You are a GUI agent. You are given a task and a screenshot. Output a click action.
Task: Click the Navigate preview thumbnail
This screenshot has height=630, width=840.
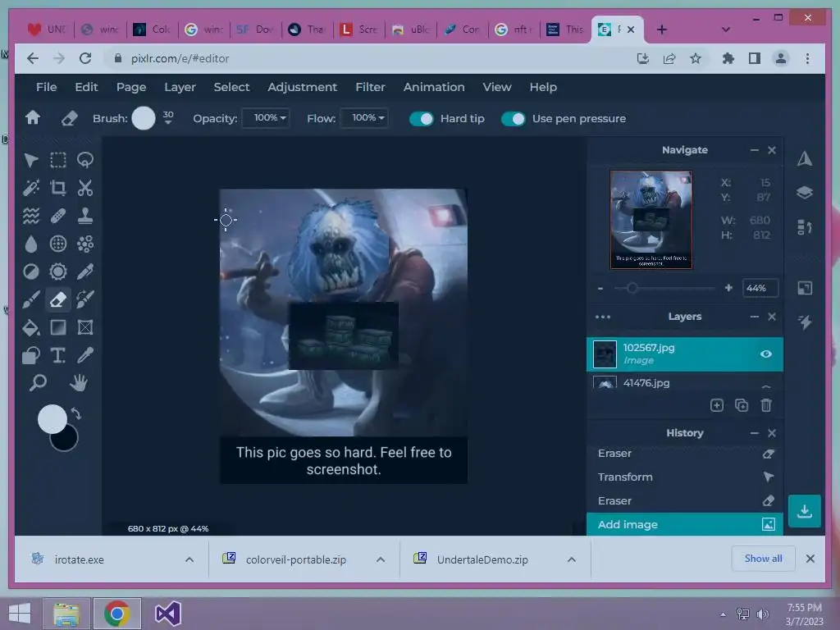(651, 220)
